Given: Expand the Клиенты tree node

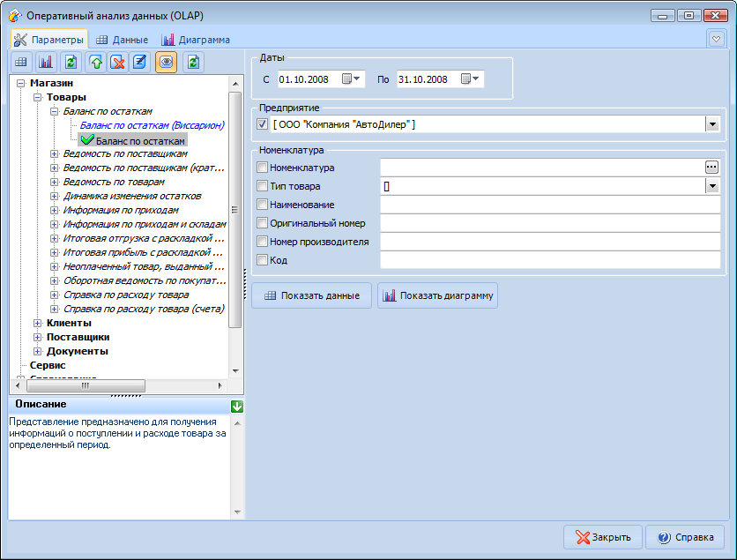Looking at the screenshot, I should click(37, 323).
